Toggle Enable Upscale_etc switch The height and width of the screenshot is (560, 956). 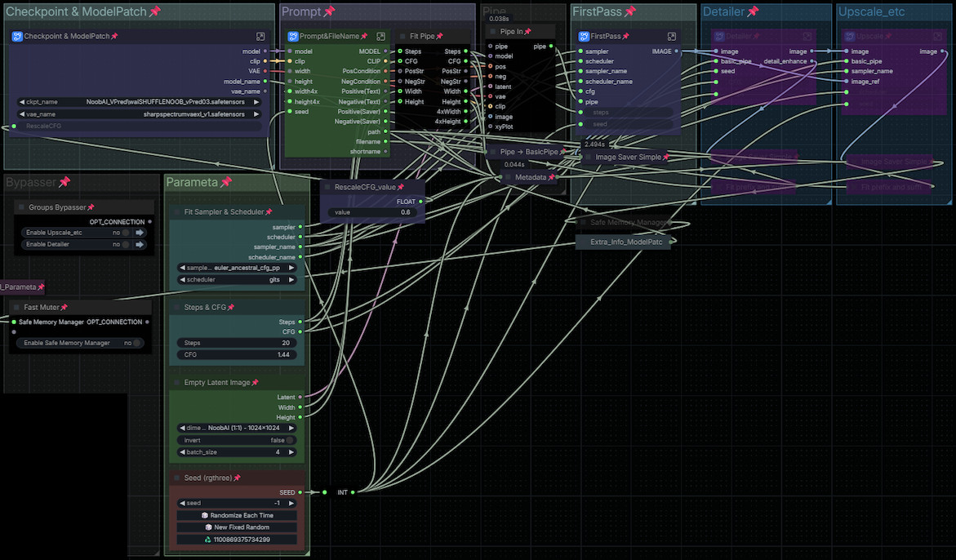pos(125,233)
